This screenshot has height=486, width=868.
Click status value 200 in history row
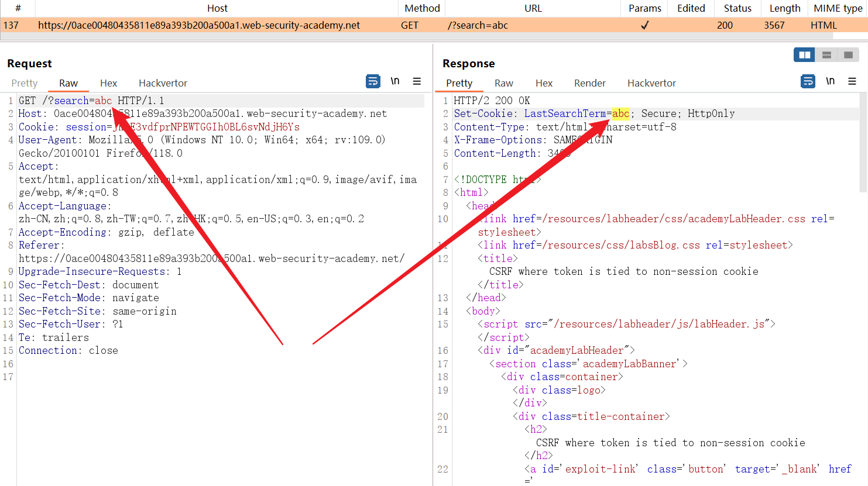coord(725,25)
